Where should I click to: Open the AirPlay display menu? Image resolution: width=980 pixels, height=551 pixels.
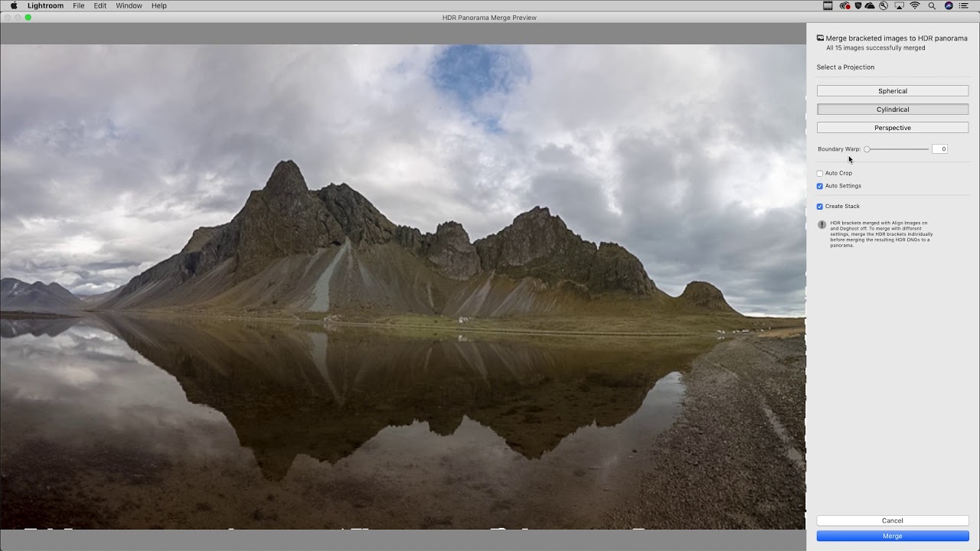(899, 5)
